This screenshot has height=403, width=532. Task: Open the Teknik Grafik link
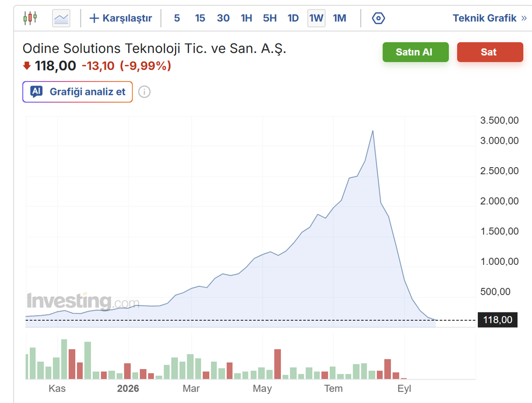[490, 18]
